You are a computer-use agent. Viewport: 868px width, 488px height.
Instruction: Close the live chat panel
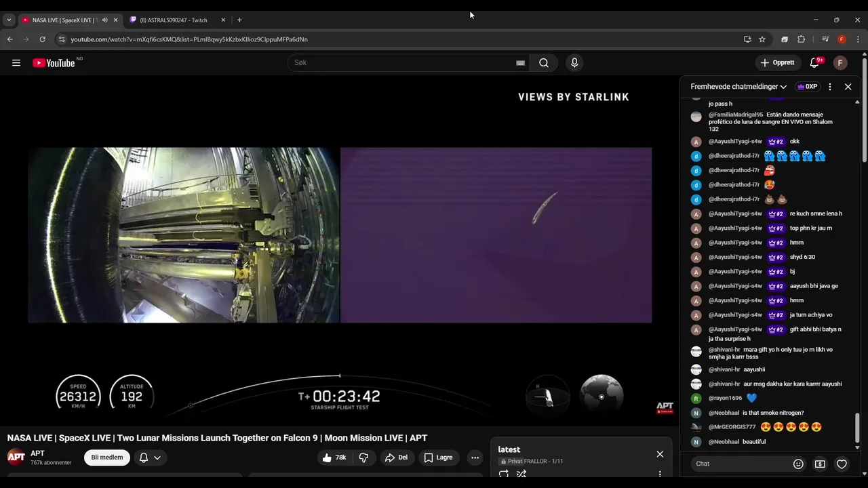click(848, 87)
